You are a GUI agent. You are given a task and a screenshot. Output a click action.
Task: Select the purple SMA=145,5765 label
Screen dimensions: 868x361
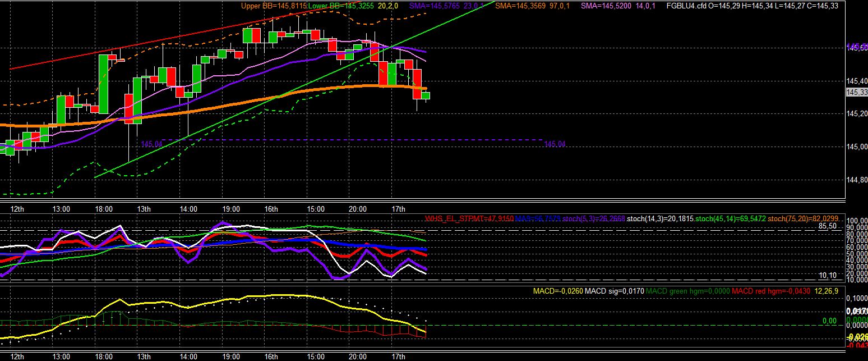(435, 6)
